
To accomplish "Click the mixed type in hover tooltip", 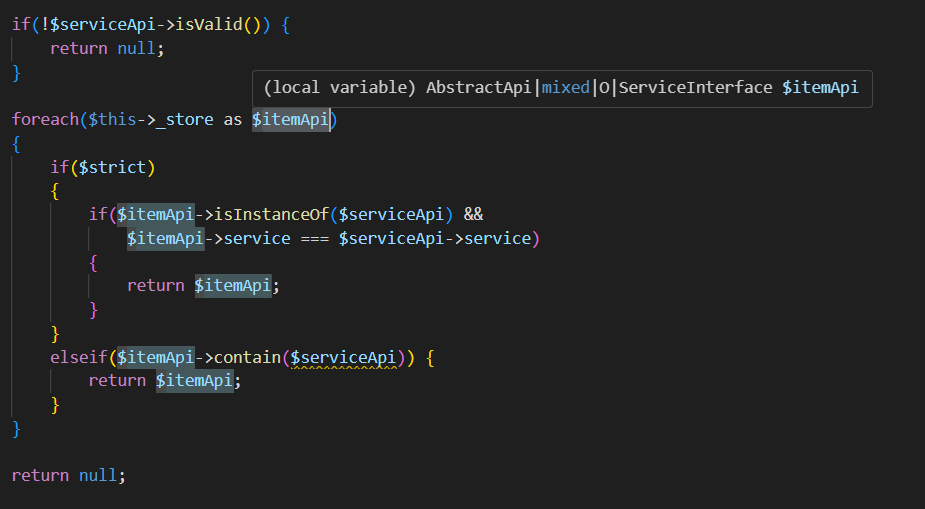I will coord(565,88).
